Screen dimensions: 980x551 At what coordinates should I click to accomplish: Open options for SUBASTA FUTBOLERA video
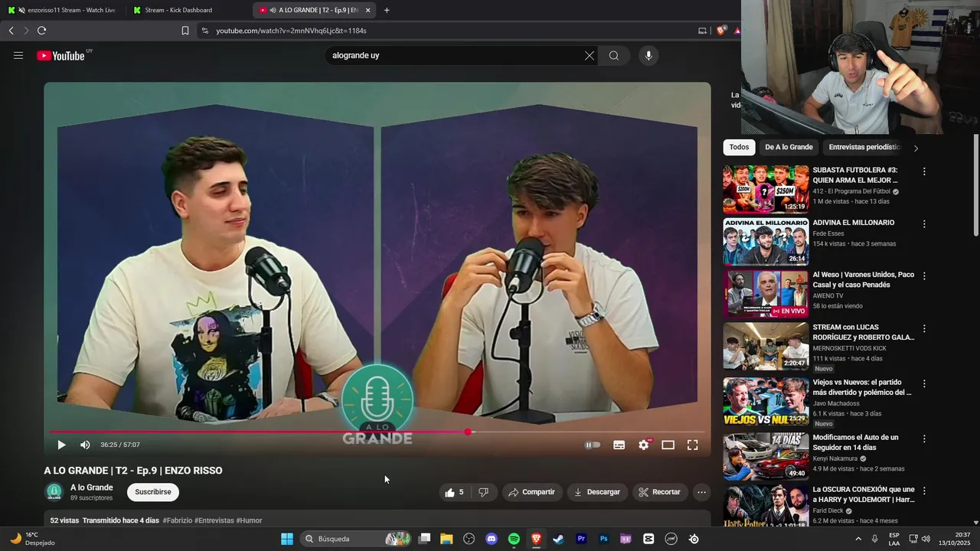click(924, 172)
